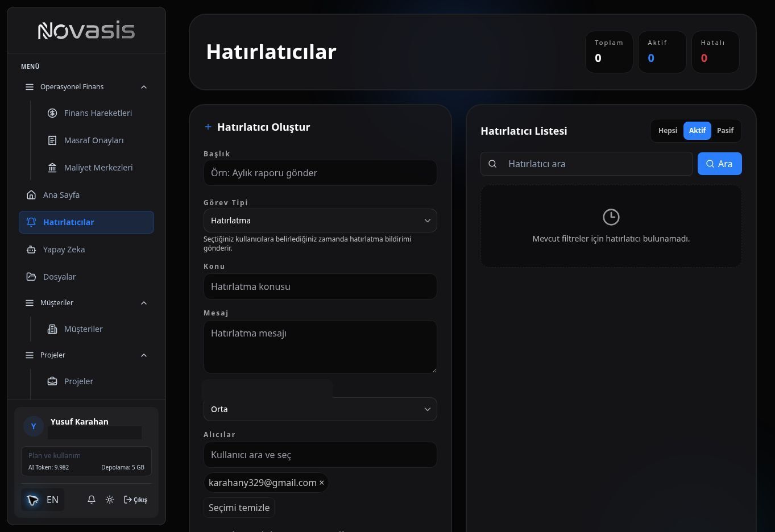Click the Projeler group hamburger icon
Screen dimensions: 775x532
30,355
